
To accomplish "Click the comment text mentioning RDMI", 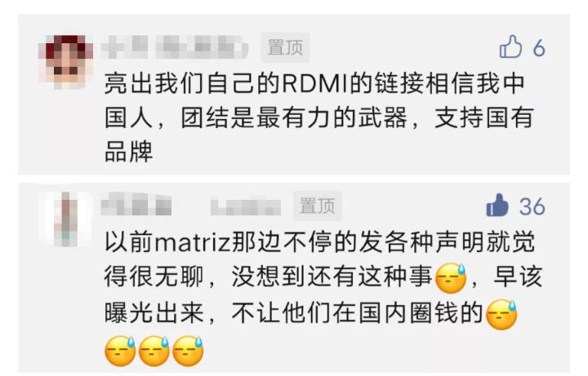I will pyautogui.click(x=318, y=117).
